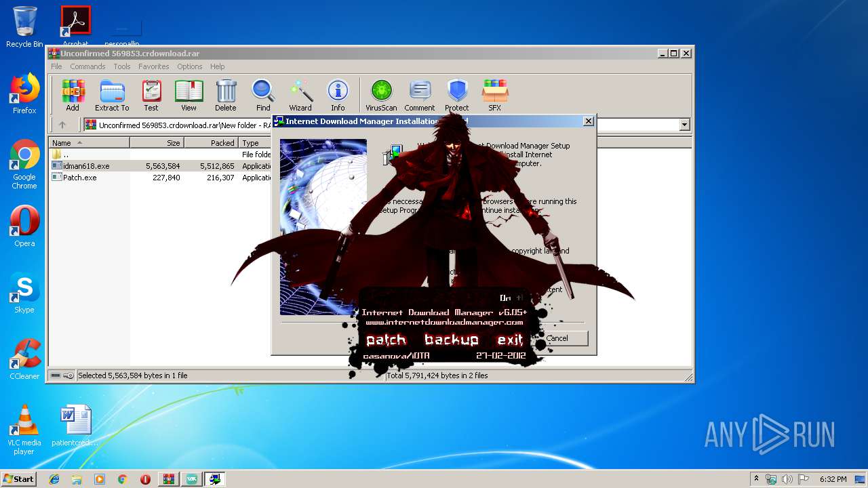Click the patch button in patcher
868x488 pixels.
[386, 340]
